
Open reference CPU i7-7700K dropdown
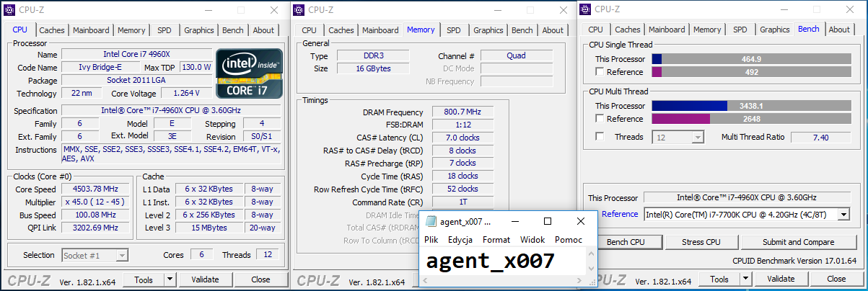(747, 214)
